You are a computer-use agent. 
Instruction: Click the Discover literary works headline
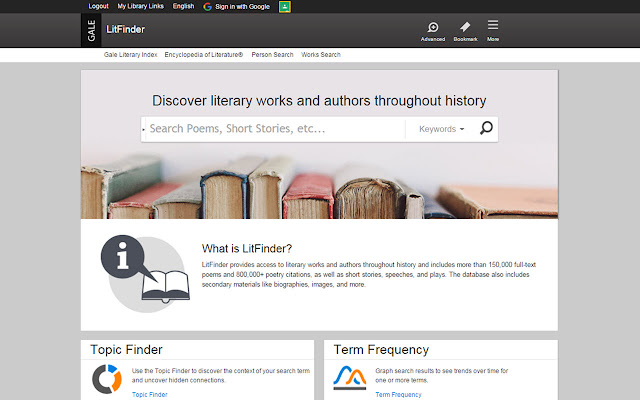pos(319,101)
